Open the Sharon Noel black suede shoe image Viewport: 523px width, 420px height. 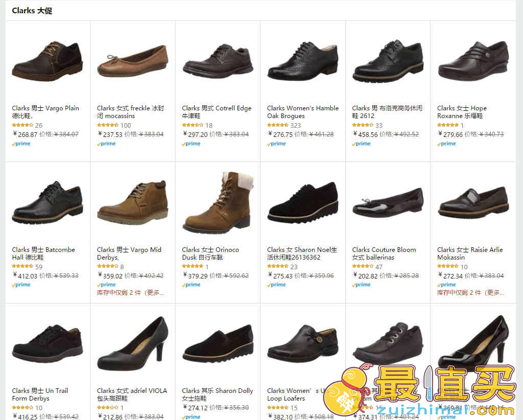tap(303, 202)
